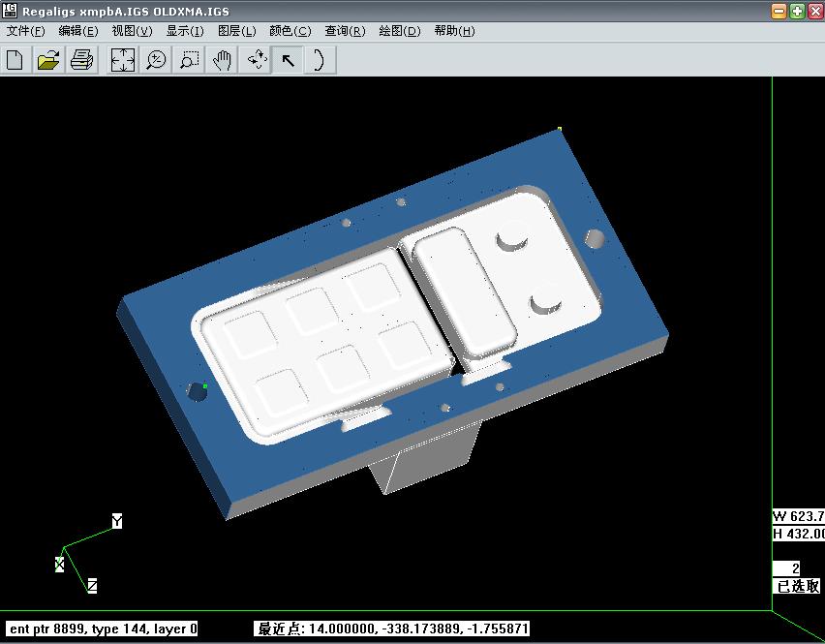Select the Pan hand tool

point(222,59)
